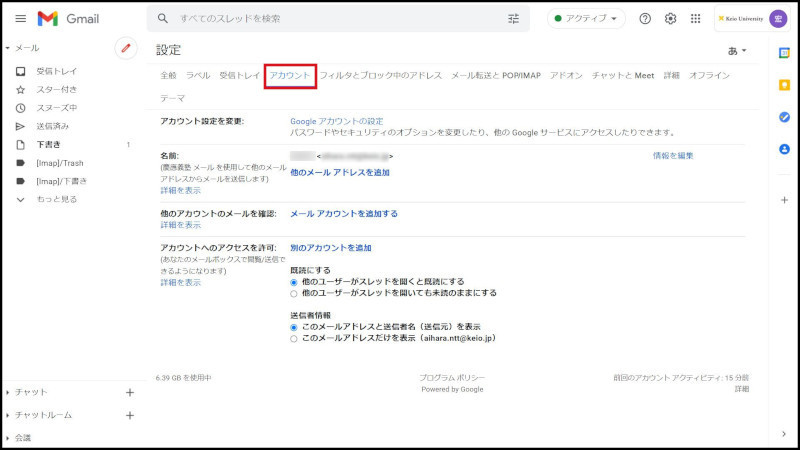Open Contacts in side panel
This screenshot has height=450, width=800.
pos(784,149)
